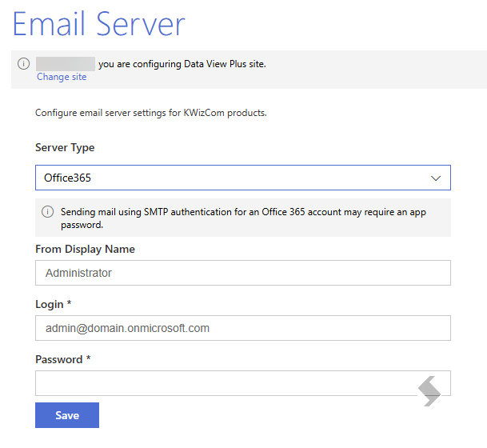
Task: Click the info icon beside site configuration message
Action: [x=24, y=64]
